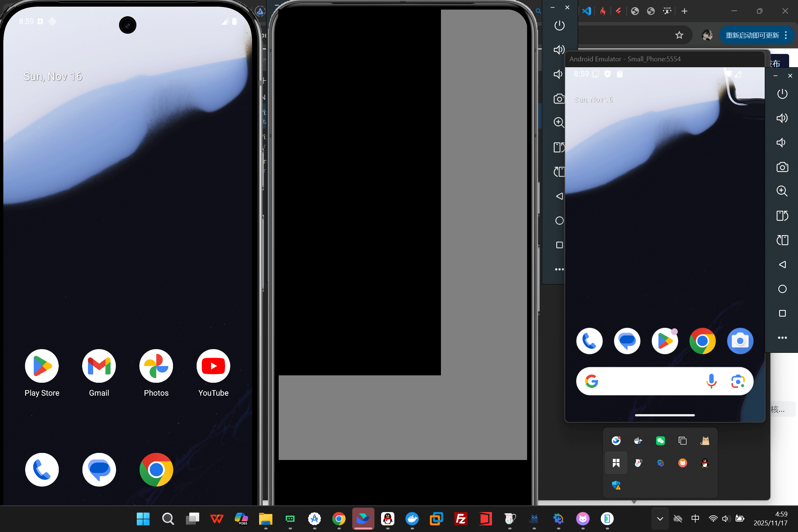798x532 pixels.
Task: Toggle system volume in taskbar tray
Action: (726, 519)
